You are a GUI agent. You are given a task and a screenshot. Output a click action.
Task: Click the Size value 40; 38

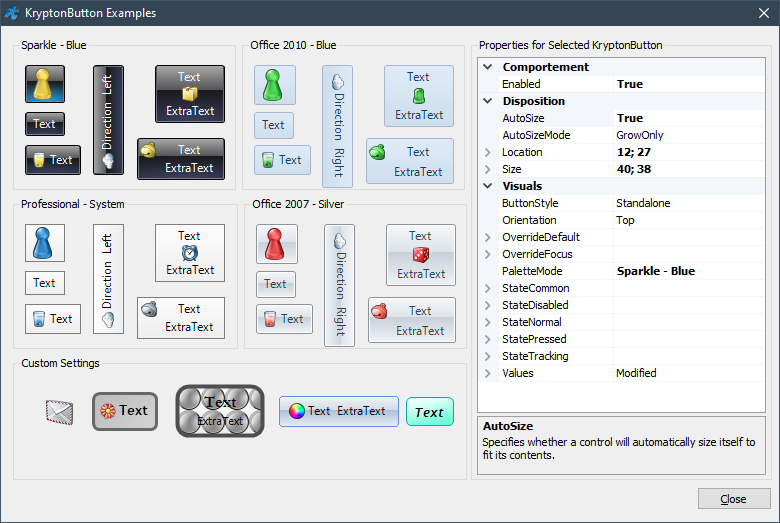click(689, 169)
